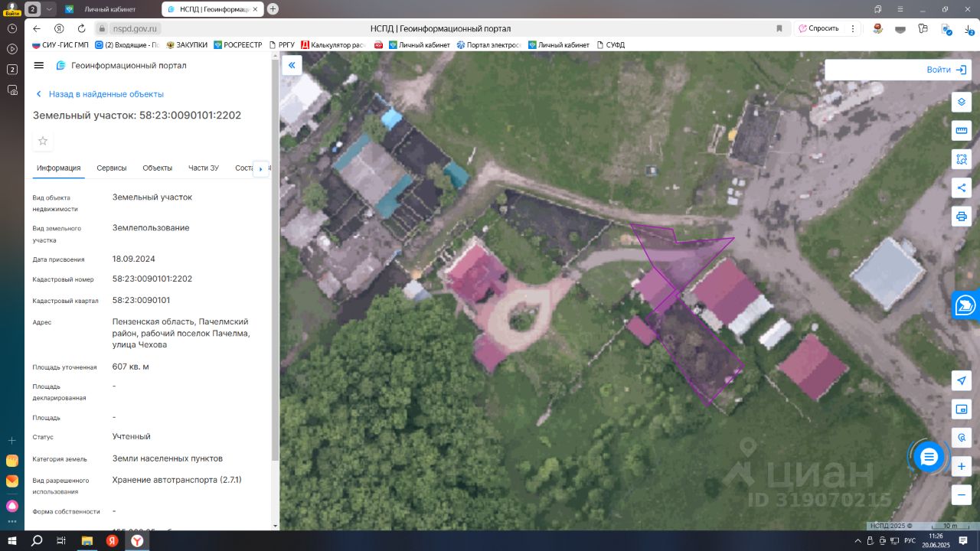
Task: Open the browser history sidebar icon
Action: (12, 28)
